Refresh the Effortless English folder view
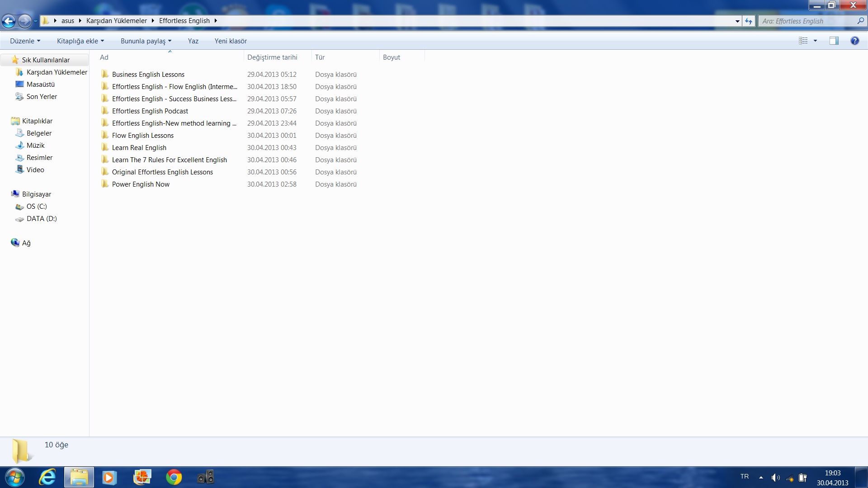The width and height of the screenshot is (868, 488). tap(749, 21)
